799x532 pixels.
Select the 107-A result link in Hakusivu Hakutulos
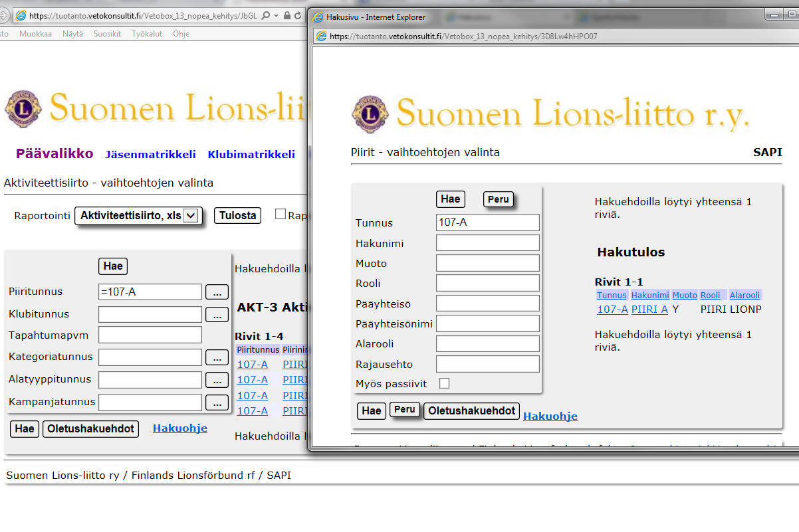(612, 309)
